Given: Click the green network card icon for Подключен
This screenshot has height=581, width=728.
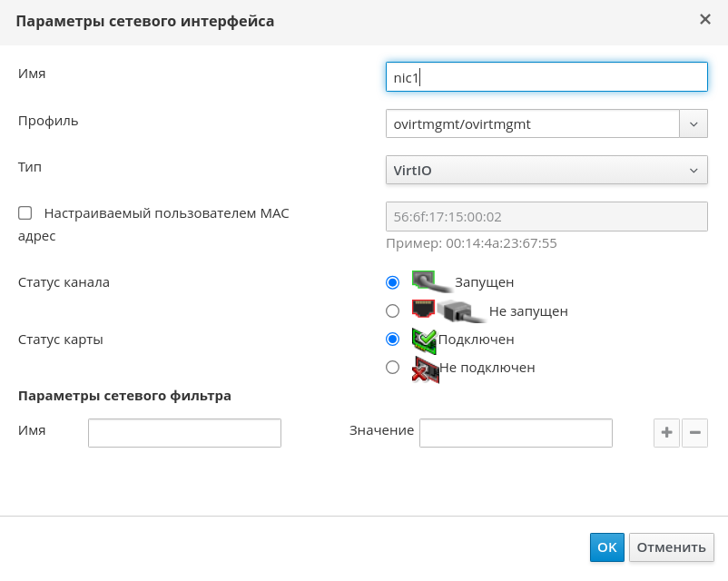Looking at the screenshot, I should [x=424, y=340].
